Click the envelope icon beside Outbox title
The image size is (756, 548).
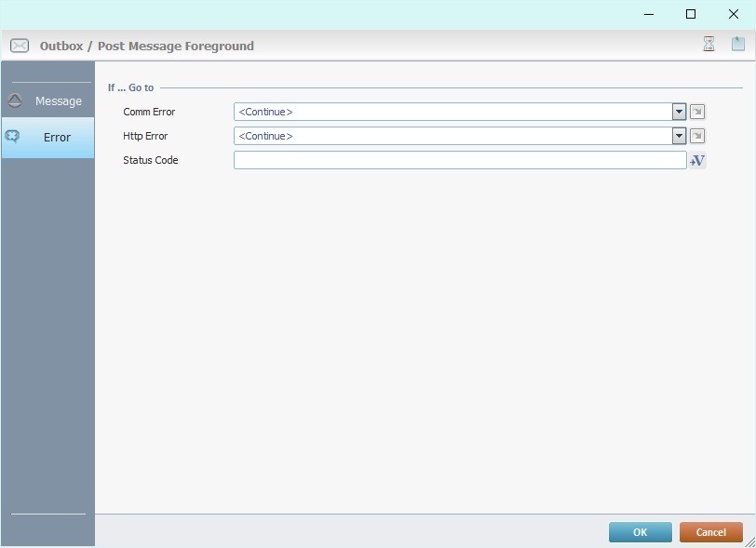tap(20, 46)
